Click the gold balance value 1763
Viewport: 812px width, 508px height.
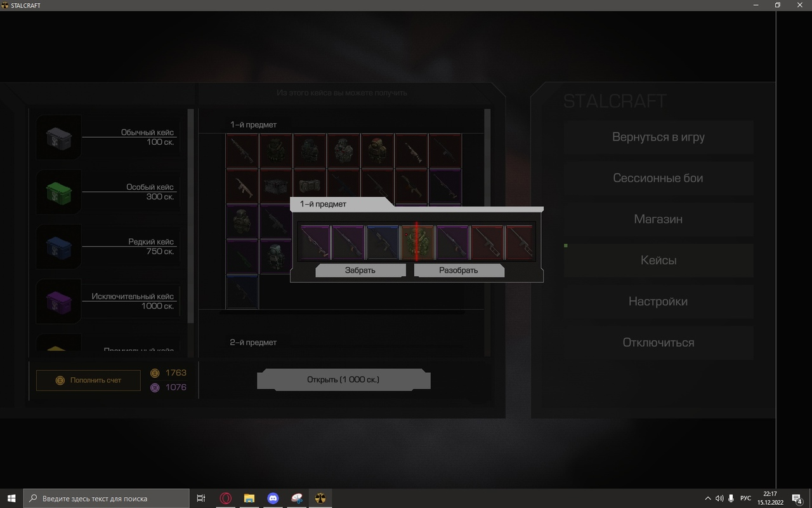pyautogui.click(x=176, y=373)
